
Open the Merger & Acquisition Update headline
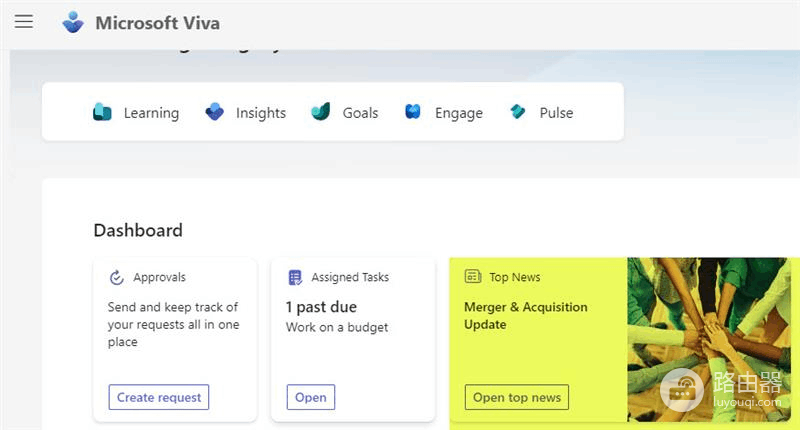click(x=526, y=315)
